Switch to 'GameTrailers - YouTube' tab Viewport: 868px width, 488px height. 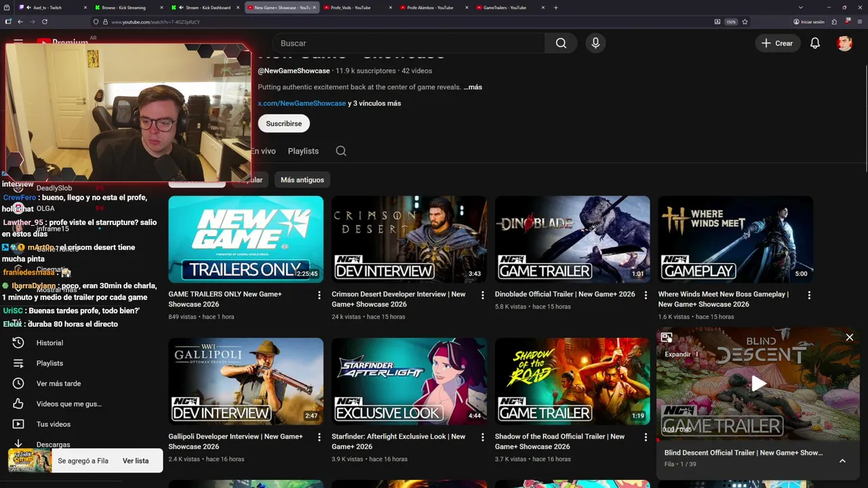[x=510, y=7]
